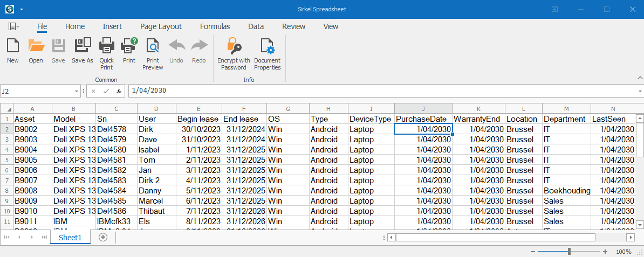Screen dimensions: 644x257
Task: Click the 100% zoom level indicator
Action: click(624, 252)
